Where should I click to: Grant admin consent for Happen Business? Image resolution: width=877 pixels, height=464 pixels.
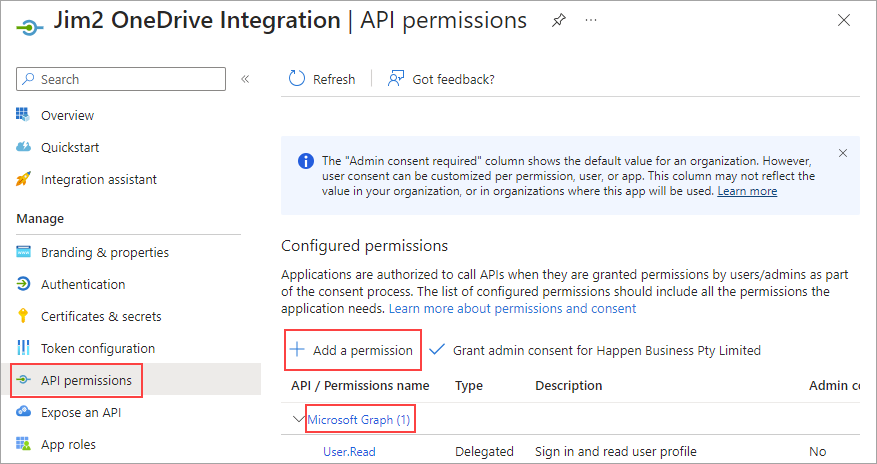(x=596, y=350)
